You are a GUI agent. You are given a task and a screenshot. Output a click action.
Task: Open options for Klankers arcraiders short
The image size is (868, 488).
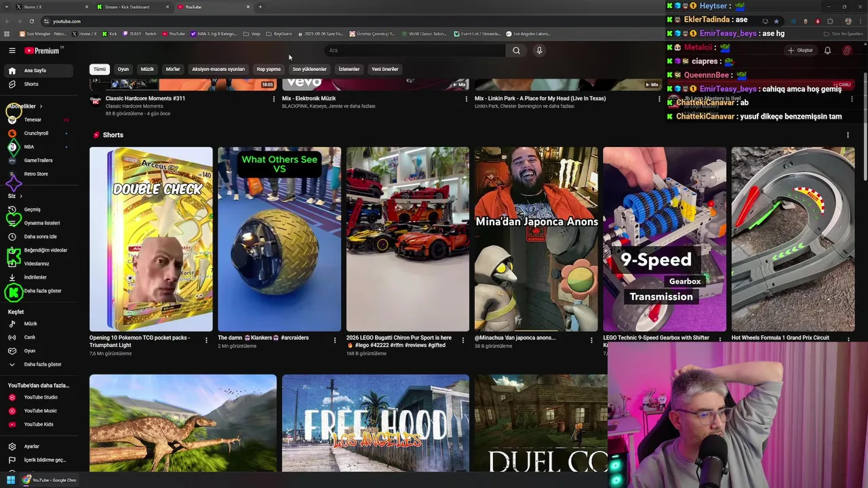pyautogui.click(x=334, y=340)
